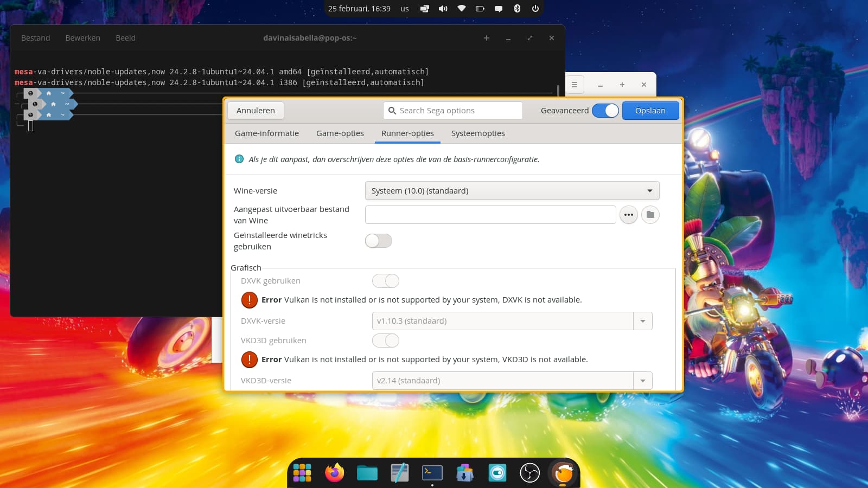Click the Lutris icon in the dock
The image size is (868, 488).
click(563, 473)
